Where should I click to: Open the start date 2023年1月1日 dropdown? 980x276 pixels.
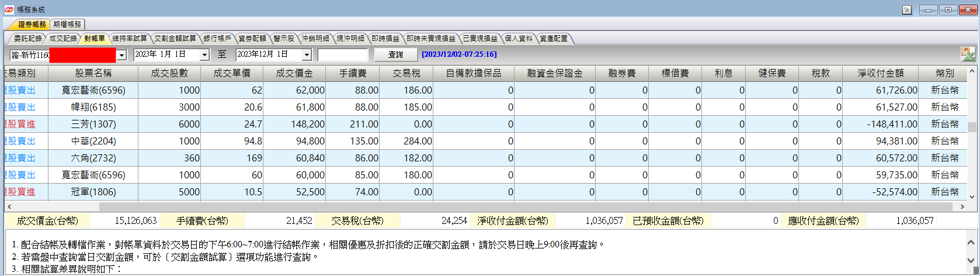pos(204,55)
